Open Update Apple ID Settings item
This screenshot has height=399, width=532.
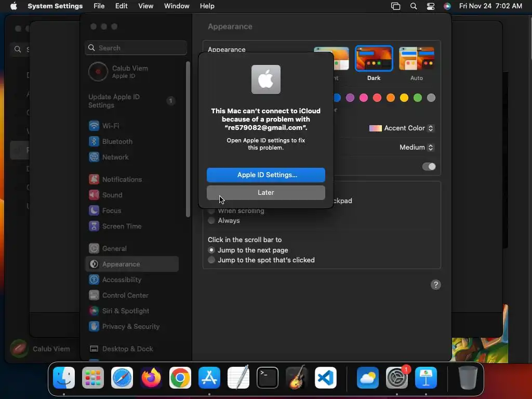coord(131,101)
